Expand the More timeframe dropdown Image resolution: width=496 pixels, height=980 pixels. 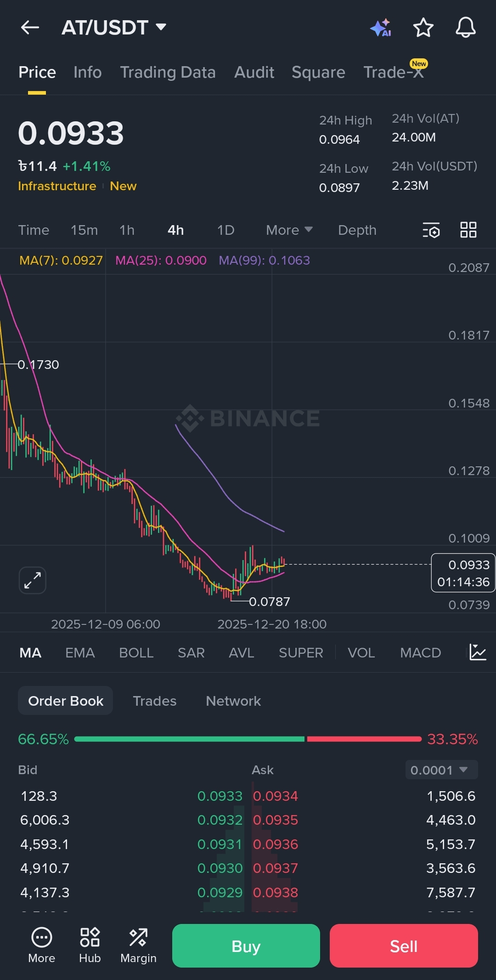(x=289, y=230)
